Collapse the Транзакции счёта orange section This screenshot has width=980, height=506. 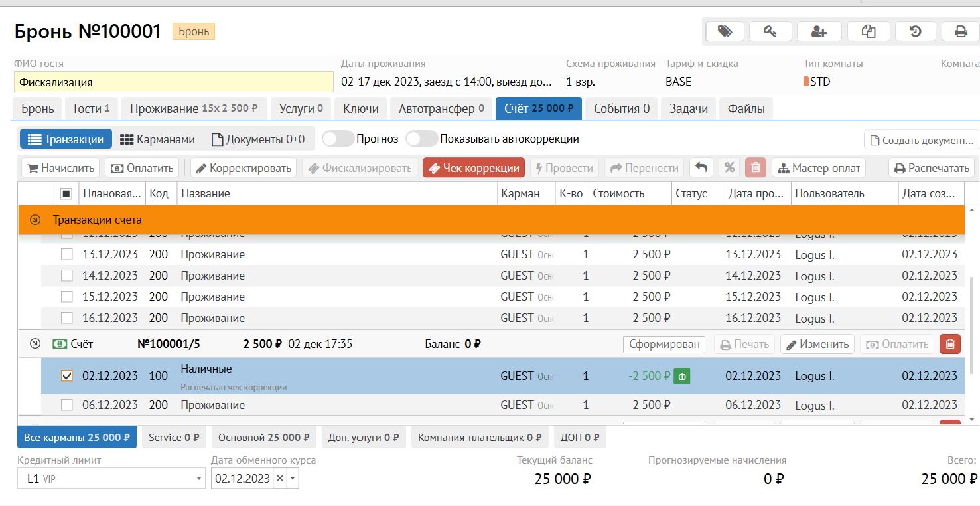click(x=36, y=220)
